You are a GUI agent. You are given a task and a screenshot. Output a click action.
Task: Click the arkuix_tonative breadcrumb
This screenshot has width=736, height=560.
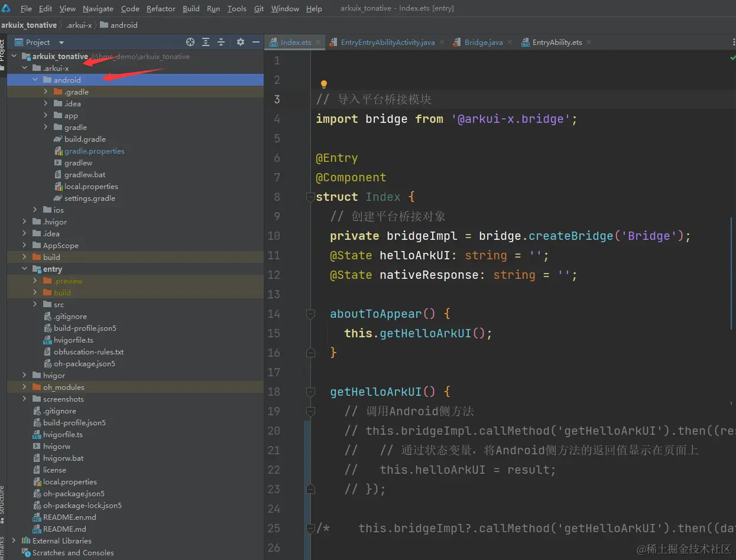tap(29, 25)
